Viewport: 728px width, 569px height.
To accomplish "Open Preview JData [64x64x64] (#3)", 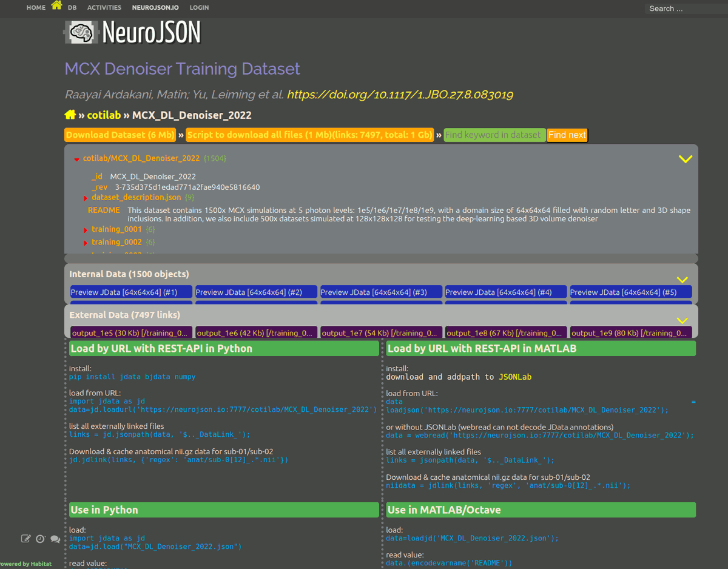I will tap(381, 292).
